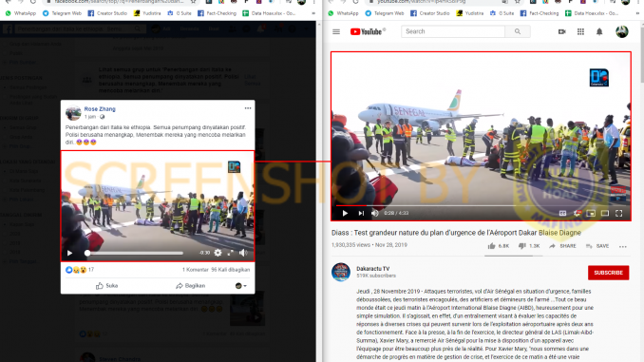Image resolution: width=644 pixels, height=362 pixels.
Task: Click the YouTube logo
Action: (368, 31)
